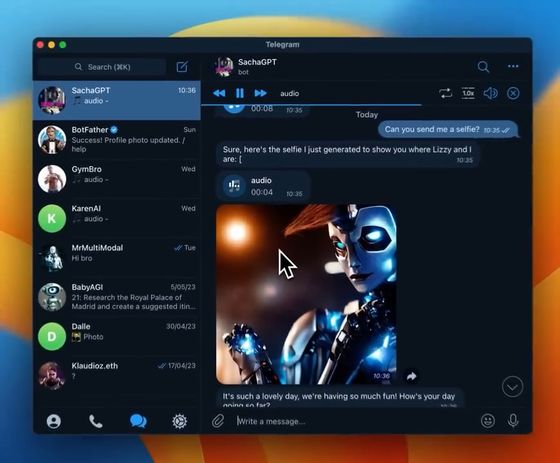Switch to the Chats tab
The height and width of the screenshot is (463, 560).
[138, 421]
